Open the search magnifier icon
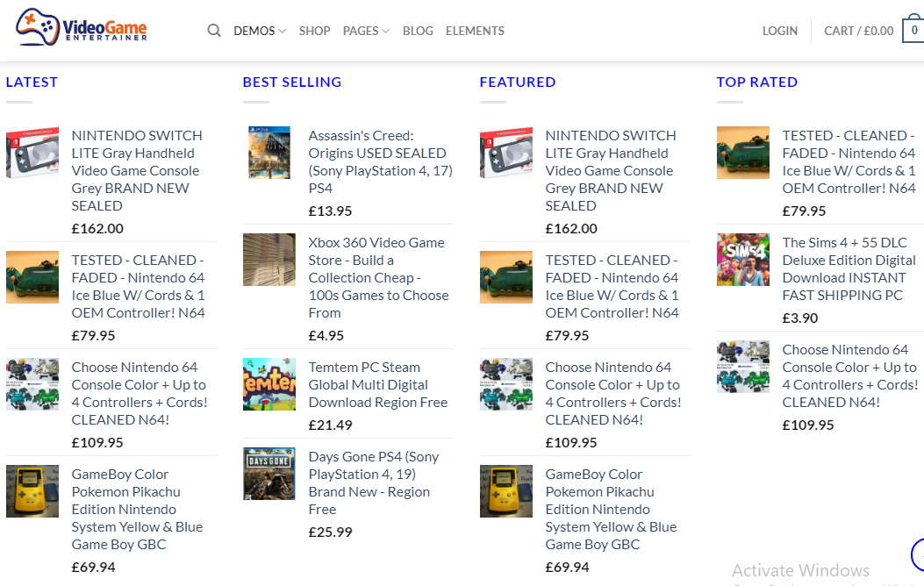The image size is (924, 586). pyautogui.click(x=214, y=31)
